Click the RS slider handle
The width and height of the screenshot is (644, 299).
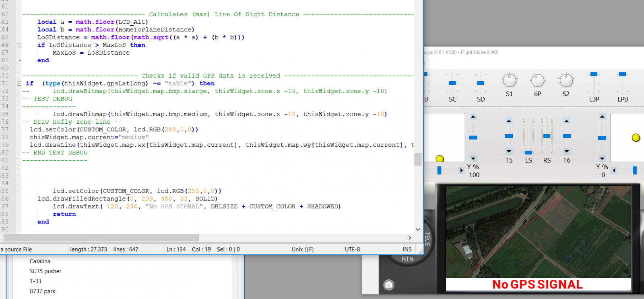pyautogui.click(x=547, y=136)
